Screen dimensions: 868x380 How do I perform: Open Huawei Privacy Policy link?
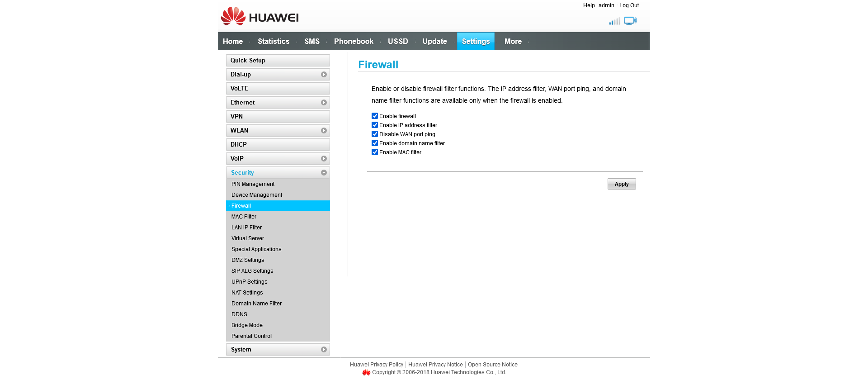(377, 365)
